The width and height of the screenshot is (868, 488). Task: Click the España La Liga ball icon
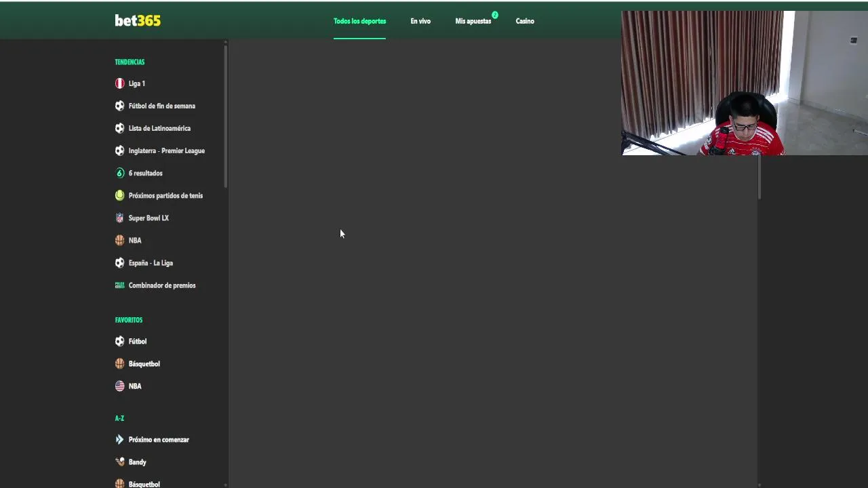tap(119, 262)
